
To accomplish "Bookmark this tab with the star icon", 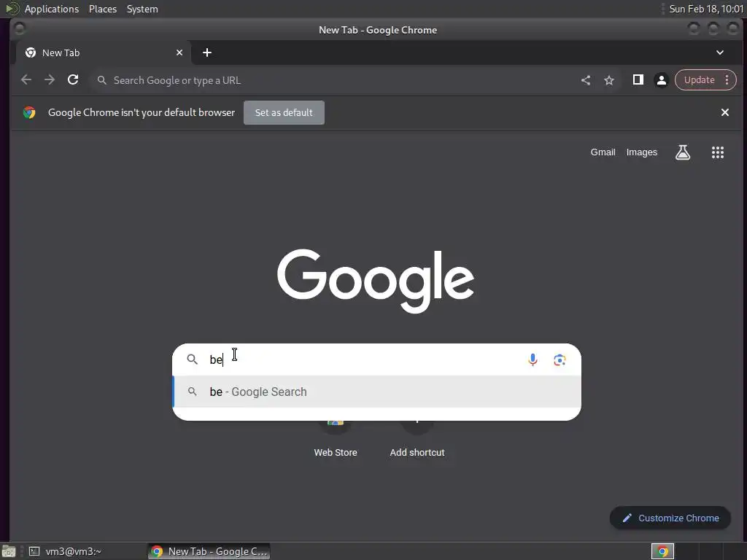I will point(609,80).
